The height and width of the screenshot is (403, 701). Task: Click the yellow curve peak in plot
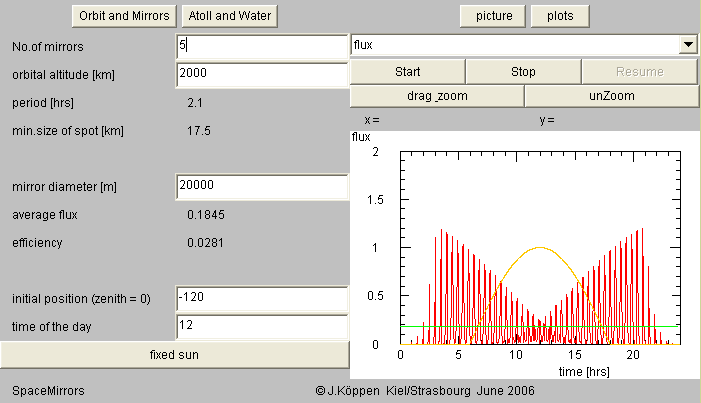540,247
